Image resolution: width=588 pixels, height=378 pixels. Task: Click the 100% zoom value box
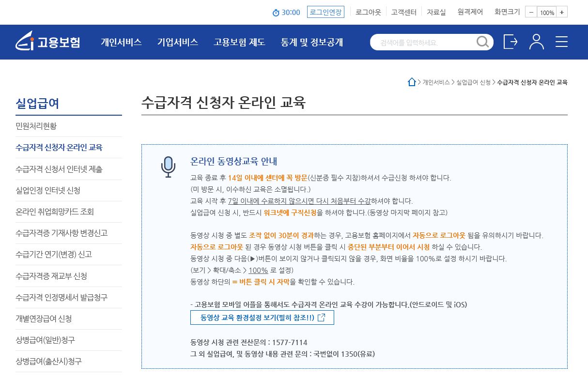point(546,13)
